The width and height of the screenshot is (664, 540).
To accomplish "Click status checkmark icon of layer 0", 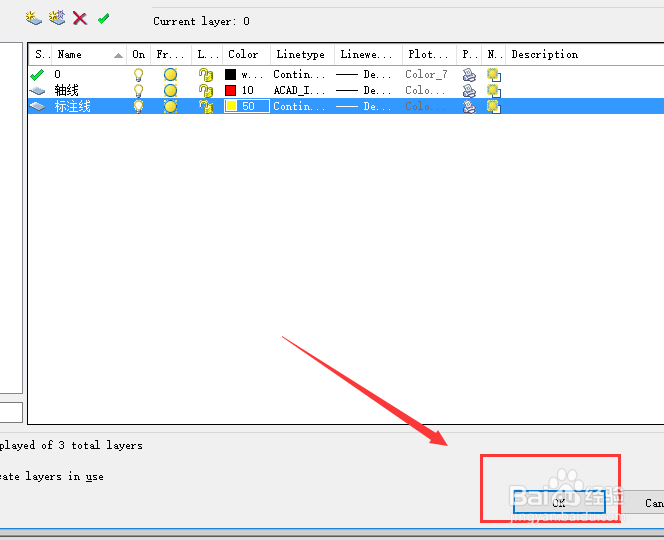I will [37, 75].
